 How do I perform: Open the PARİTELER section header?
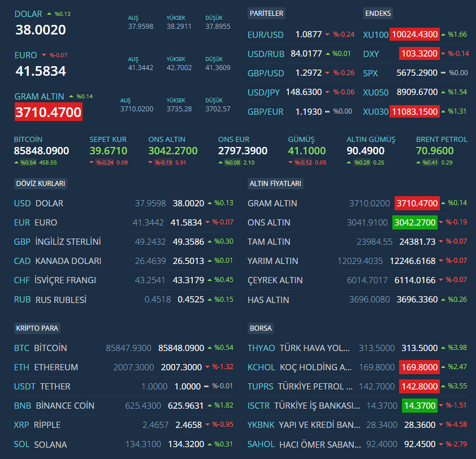click(x=267, y=13)
